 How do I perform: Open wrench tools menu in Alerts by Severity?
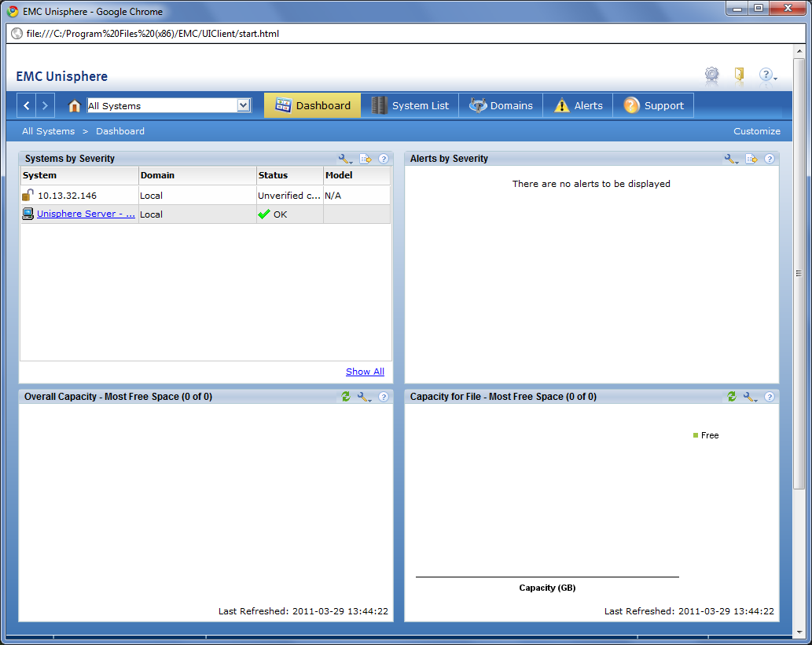point(731,159)
